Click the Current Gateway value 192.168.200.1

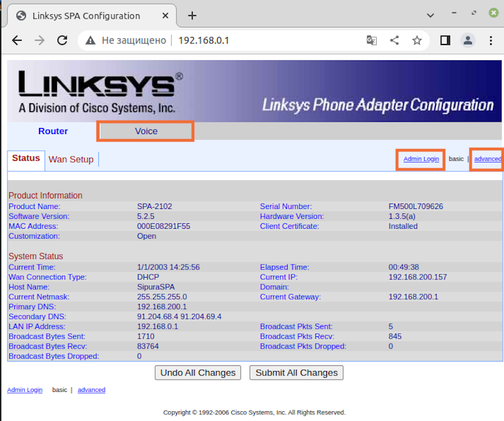413,297
